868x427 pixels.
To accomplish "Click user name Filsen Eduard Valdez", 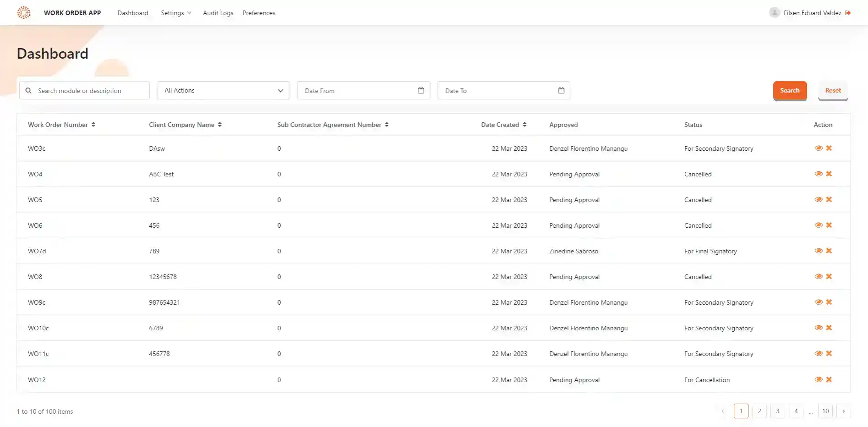I will pyautogui.click(x=813, y=13).
